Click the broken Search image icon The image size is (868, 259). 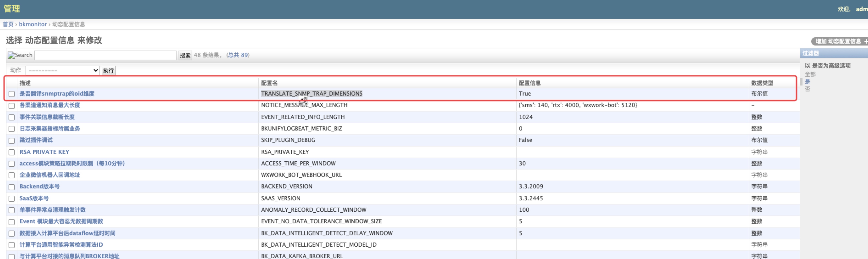tap(11, 55)
